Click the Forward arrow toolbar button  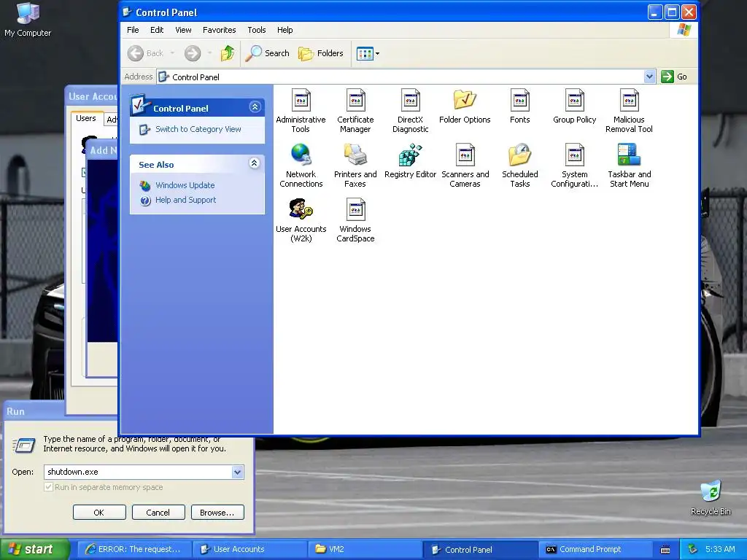click(x=193, y=53)
